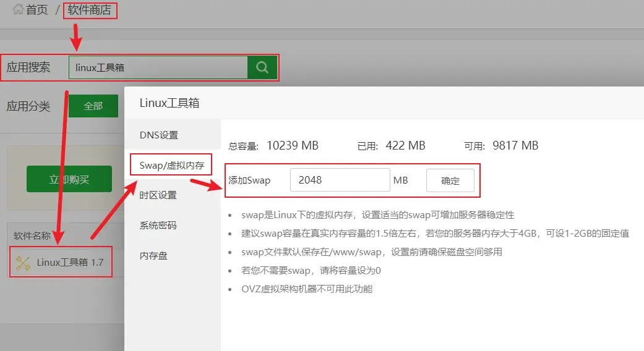This screenshot has height=351, width=644.
Task: Click the home icon in breadcrumb
Action: click(x=18, y=9)
